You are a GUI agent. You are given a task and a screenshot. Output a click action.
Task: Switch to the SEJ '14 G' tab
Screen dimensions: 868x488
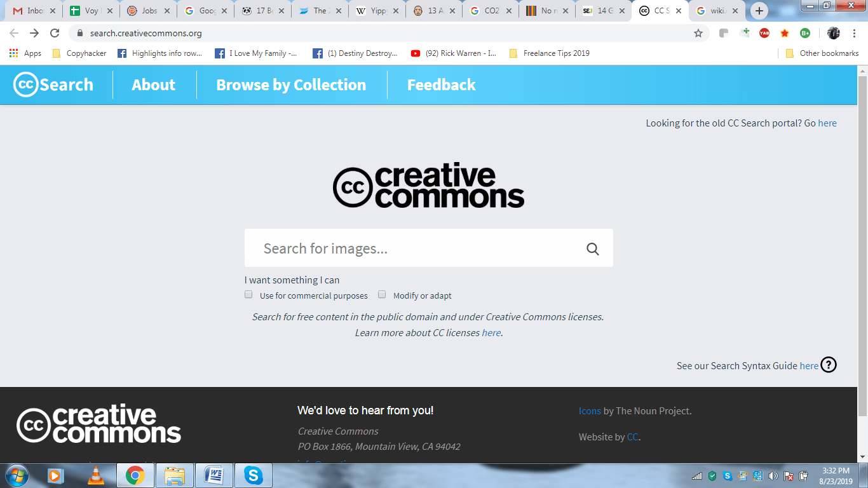tap(604, 11)
